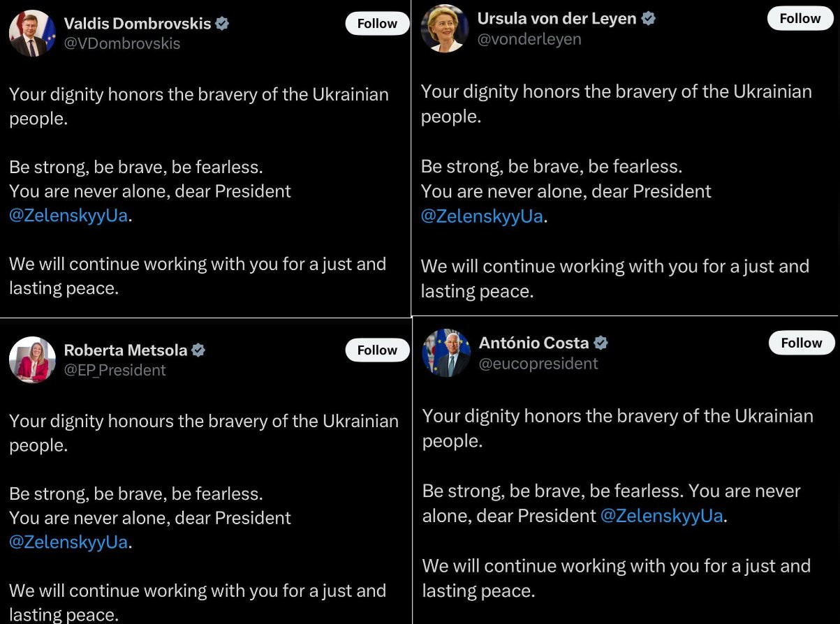This screenshot has width=840, height=624.
Task: Click the @VDombrovskis handle
Action: (x=122, y=43)
